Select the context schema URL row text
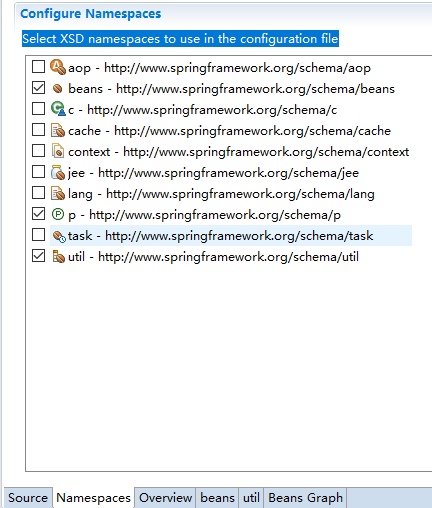Image resolution: width=432 pixels, height=508 pixels. [x=238, y=152]
